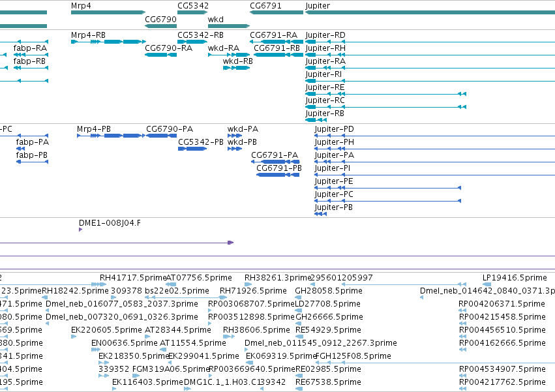Open the CG6791-PA protein label
555x392 pixels.
pos(275,155)
